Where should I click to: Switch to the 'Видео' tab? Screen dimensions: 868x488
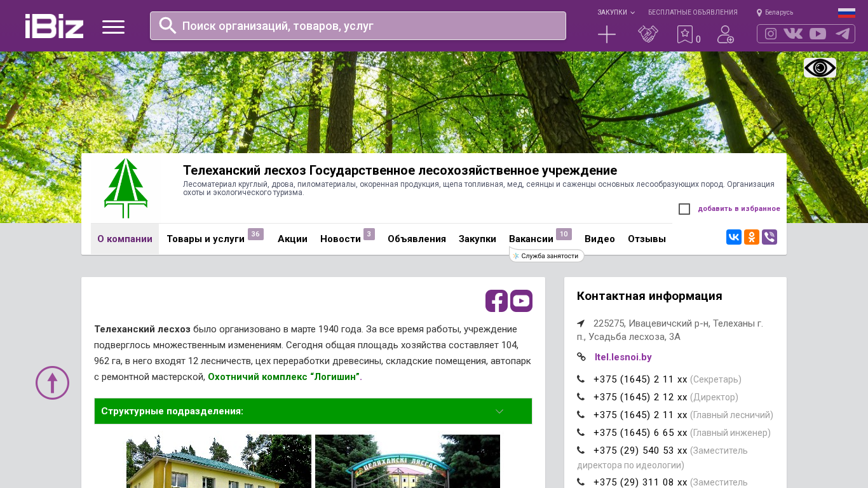click(600, 239)
